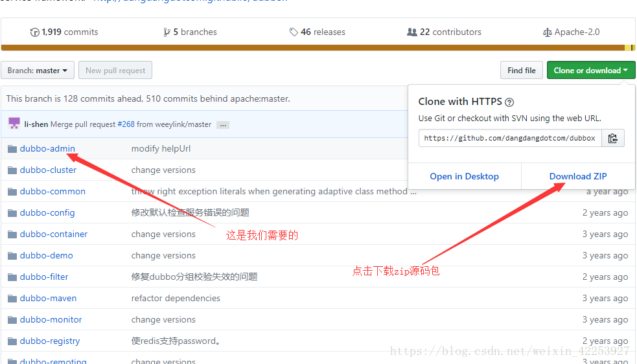Image resolution: width=637 pixels, height=364 pixels.
Task: Click Download ZIP
Action: (578, 176)
